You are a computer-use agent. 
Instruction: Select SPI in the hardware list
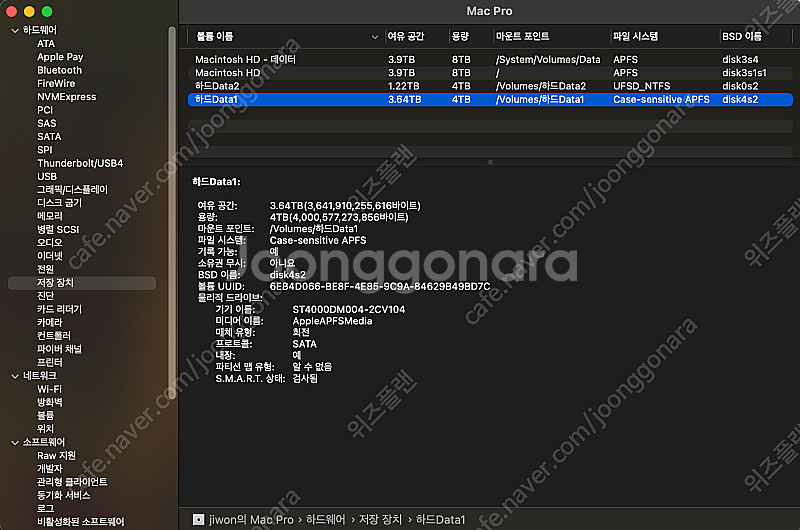coord(44,150)
